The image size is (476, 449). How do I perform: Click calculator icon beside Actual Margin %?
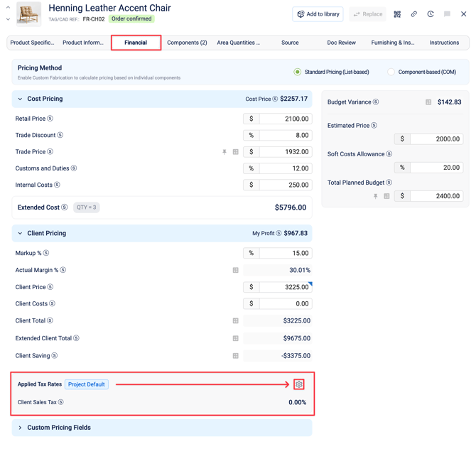coord(236,270)
